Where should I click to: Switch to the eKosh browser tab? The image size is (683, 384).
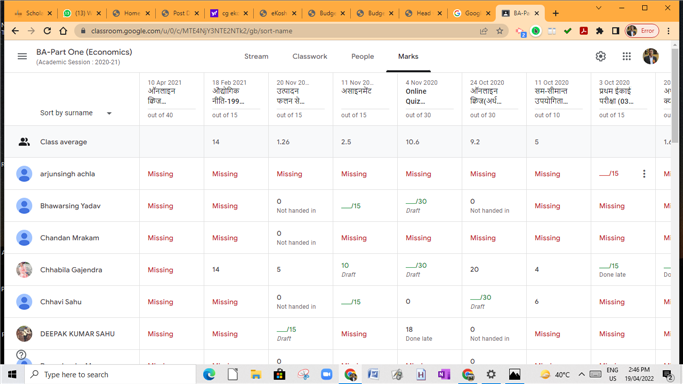[x=278, y=13]
